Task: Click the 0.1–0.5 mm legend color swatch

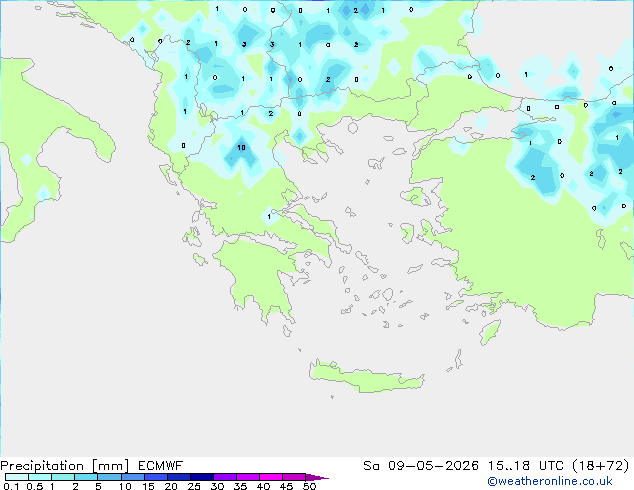Action: (x=17, y=477)
